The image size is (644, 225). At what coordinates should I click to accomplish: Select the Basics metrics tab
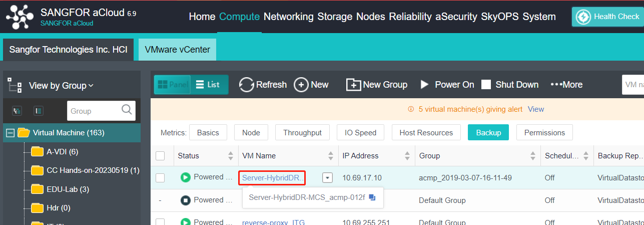click(x=208, y=132)
